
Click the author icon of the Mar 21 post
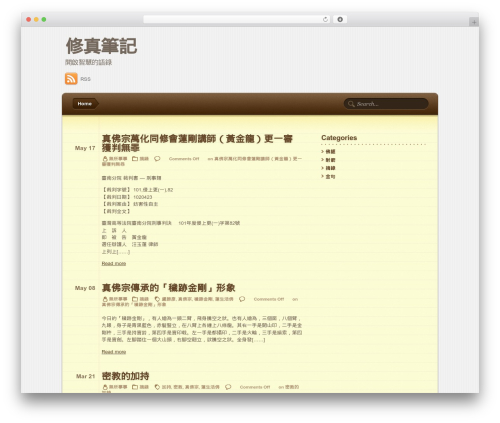(x=105, y=387)
